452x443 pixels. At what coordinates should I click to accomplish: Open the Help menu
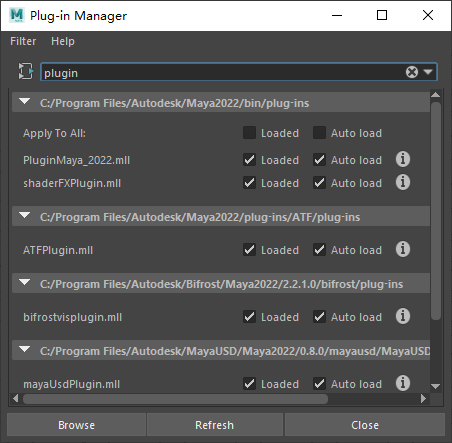tap(63, 41)
